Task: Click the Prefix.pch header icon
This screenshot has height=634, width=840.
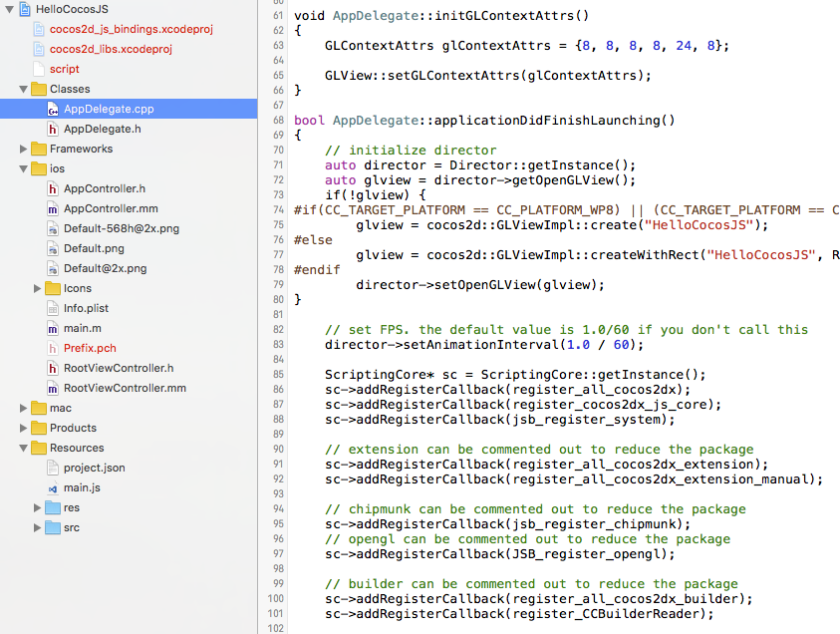Action: pos(53,348)
